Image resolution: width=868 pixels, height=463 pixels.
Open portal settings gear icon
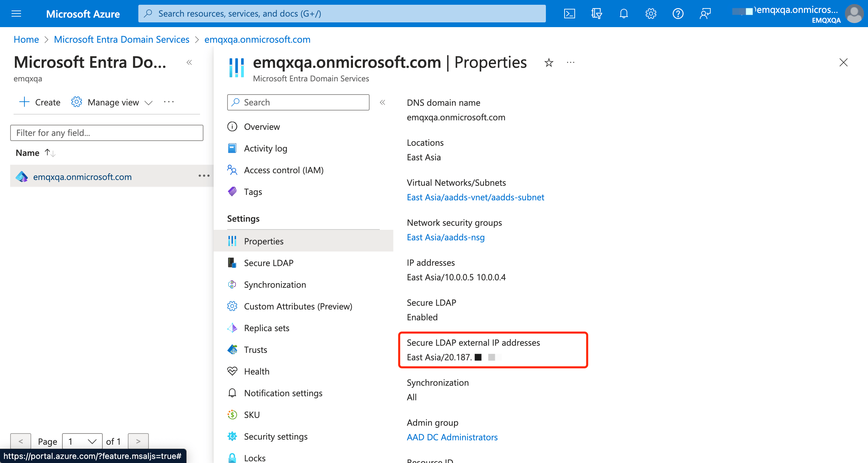click(651, 14)
